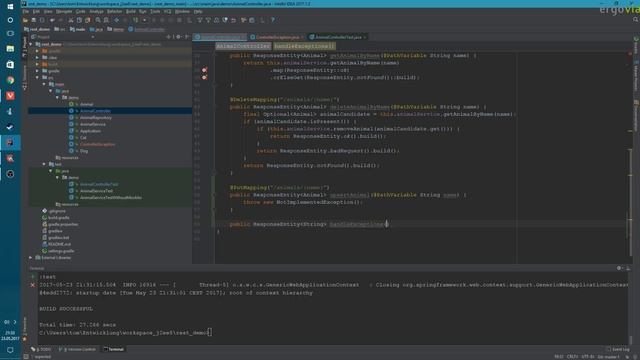This screenshot has width=640, height=360.
Task: Open the Project tool window side tab
Action: 24,47
